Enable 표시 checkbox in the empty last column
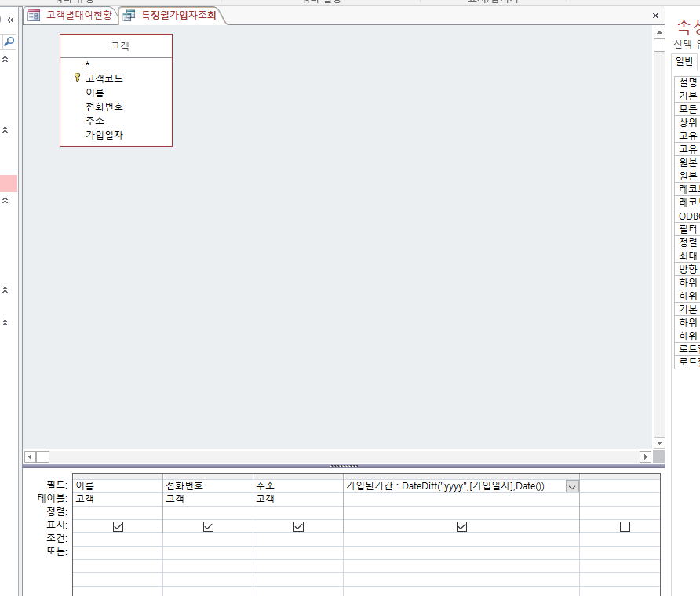Screen dimensions: 700x596 [625, 527]
